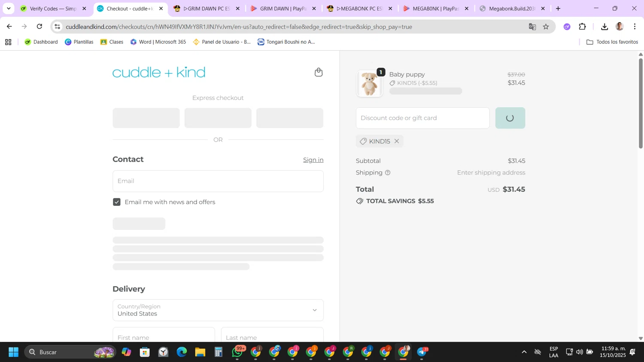The height and width of the screenshot is (362, 644).
Task: View site information icon in address bar
Action: tap(57, 27)
